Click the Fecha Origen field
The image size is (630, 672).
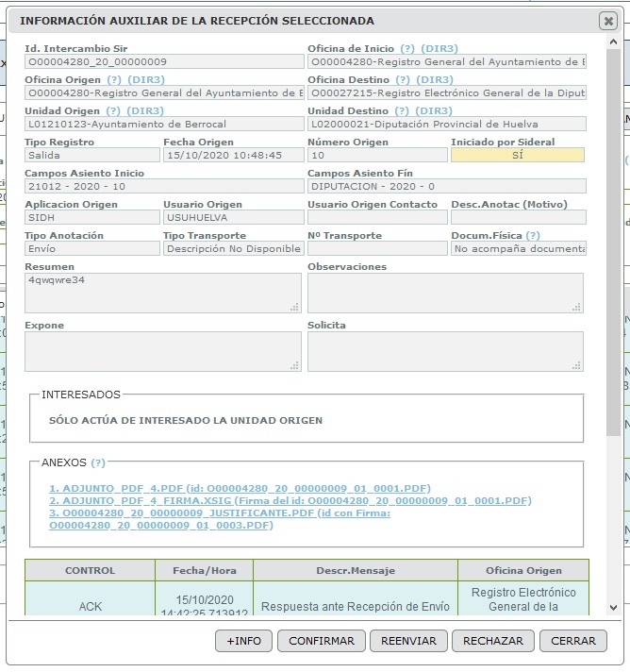click(x=233, y=155)
